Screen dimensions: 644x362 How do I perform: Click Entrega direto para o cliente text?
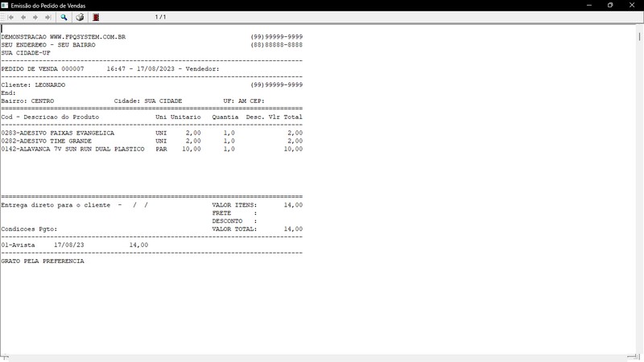56,205
